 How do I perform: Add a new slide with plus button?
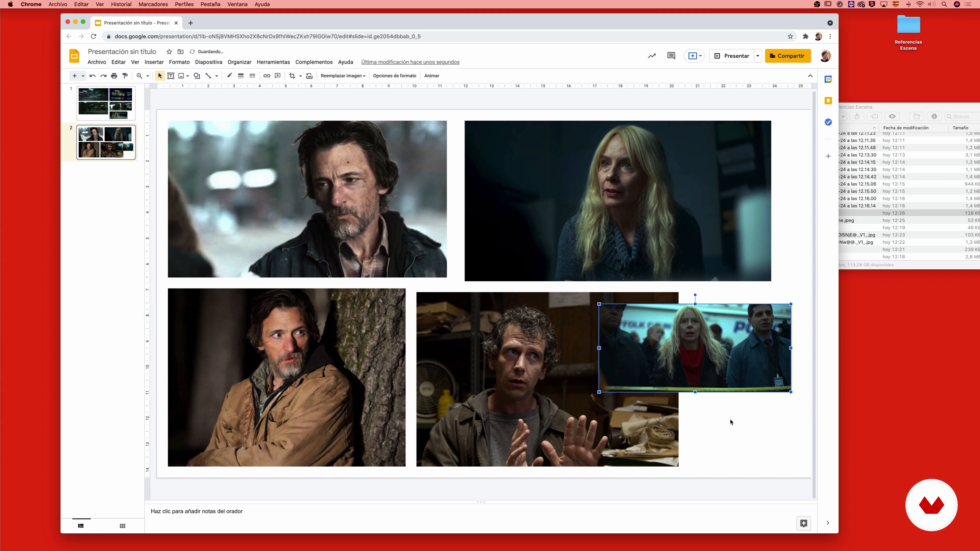[75, 76]
